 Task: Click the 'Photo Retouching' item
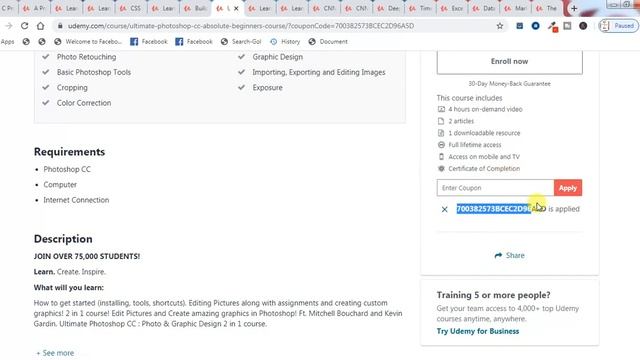pyautogui.click(x=87, y=57)
